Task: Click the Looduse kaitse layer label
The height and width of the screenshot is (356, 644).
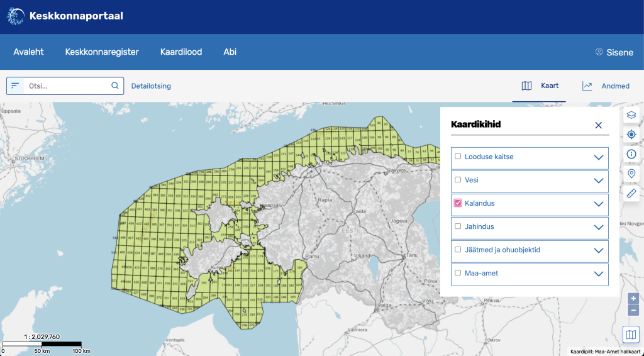Action: click(x=489, y=157)
